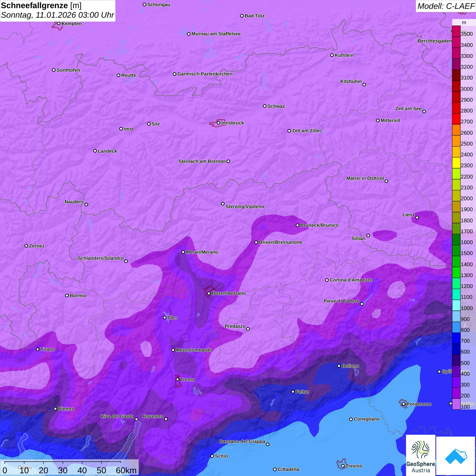Click the '100' legend value
Image resolution: width=476 pixels, height=476 pixels.
coord(465,407)
